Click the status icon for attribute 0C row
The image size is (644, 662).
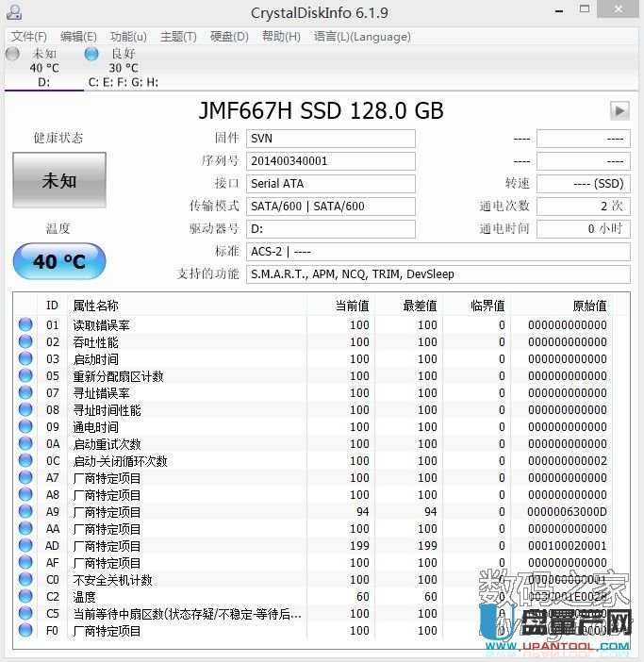(25, 461)
